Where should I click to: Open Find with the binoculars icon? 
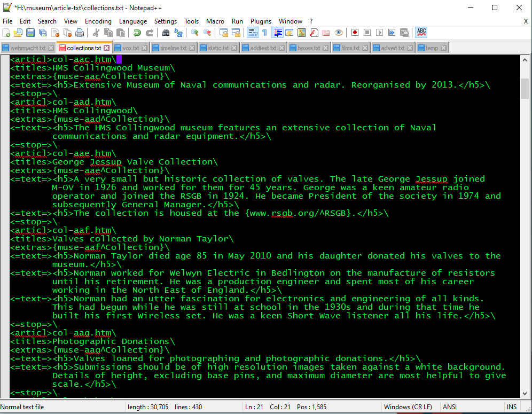point(166,33)
